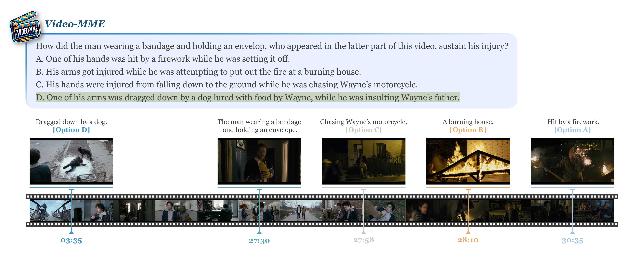The height and width of the screenshot is (255, 644).
Task: Open the motorcycle chase night thumbnail
Action: pyautogui.click(x=363, y=161)
